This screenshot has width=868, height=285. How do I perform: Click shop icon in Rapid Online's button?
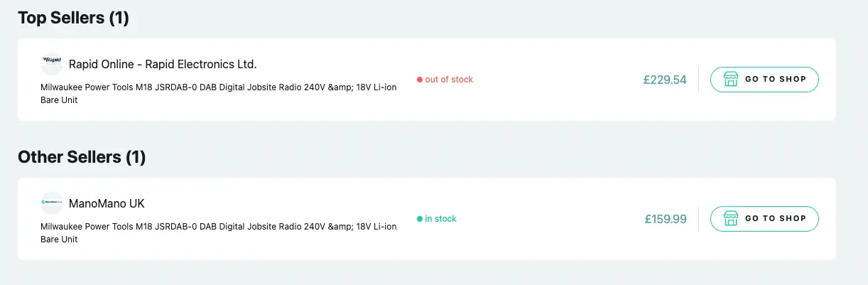pos(731,80)
